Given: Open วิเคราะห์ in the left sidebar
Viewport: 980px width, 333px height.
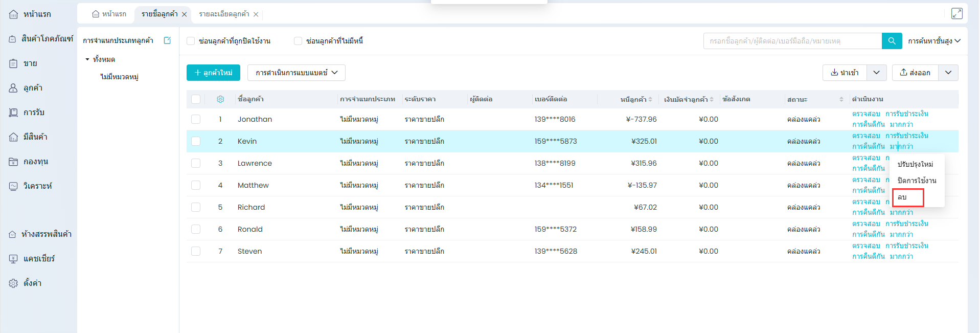Looking at the screenshot, I should pos(37,186).
